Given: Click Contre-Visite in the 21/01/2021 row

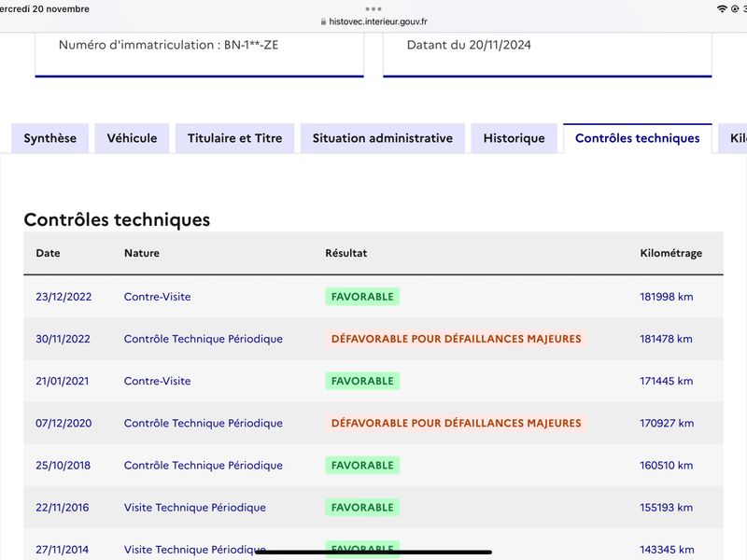Looking at the screenshot, I should click(157, 381).
